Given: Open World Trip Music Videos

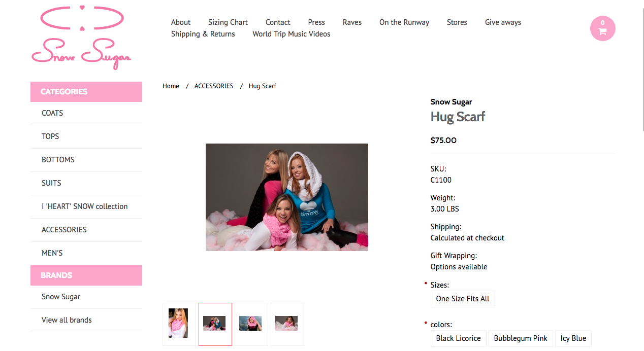Looking at the screenshot, I should coord(292,34).
